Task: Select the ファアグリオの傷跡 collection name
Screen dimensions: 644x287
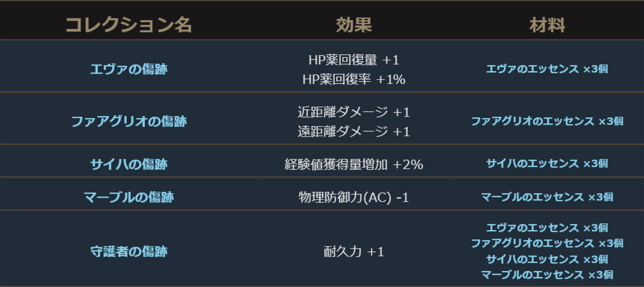Action: [x=129, y=121]
